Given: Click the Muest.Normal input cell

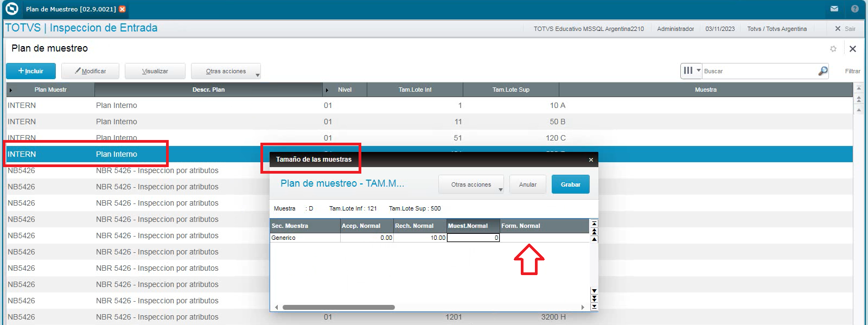Looking at the screenshot, I should [x=473, y=238].
